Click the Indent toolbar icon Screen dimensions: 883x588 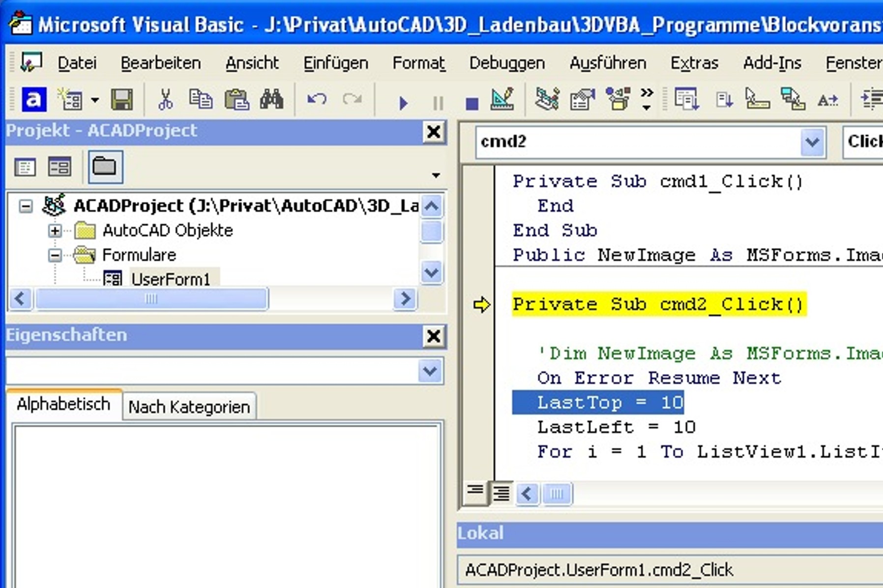click(x=871, y=99)
